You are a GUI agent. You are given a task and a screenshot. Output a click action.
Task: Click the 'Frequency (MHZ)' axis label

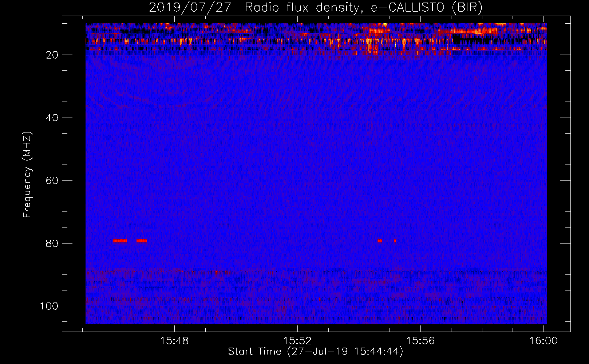[x=27, y=174]
